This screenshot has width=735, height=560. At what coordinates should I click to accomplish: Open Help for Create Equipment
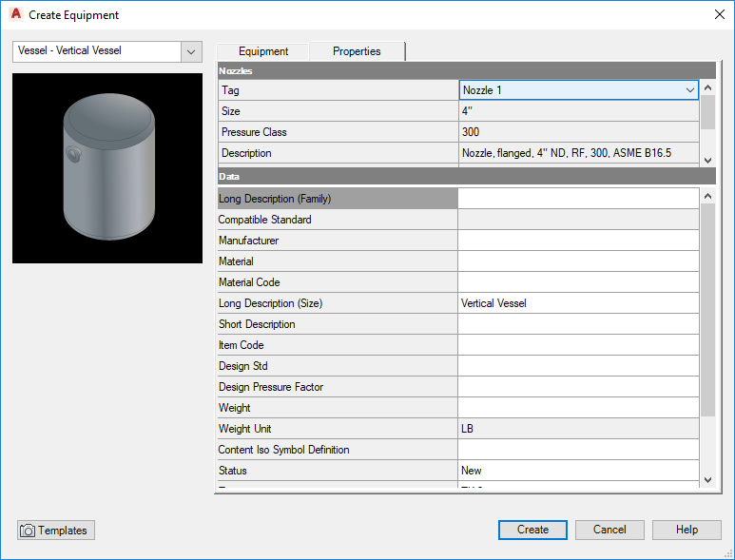pos(687,530)
